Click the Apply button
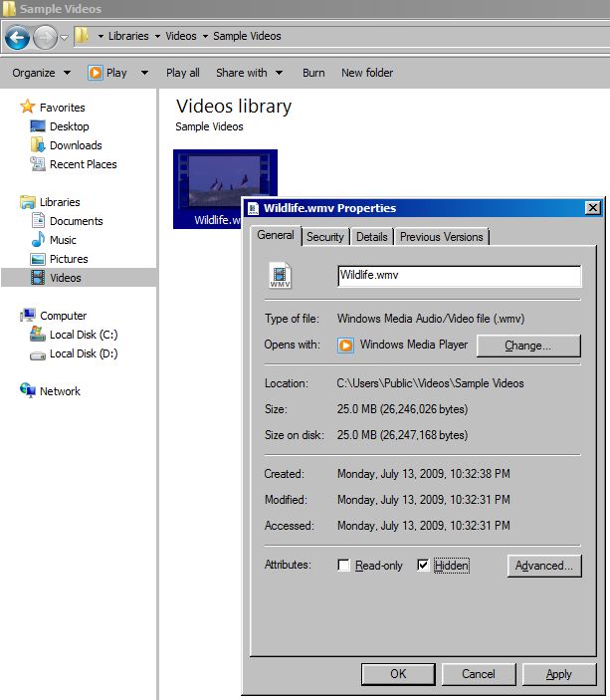This screenshot has height=700, width=610. point(559,674)
